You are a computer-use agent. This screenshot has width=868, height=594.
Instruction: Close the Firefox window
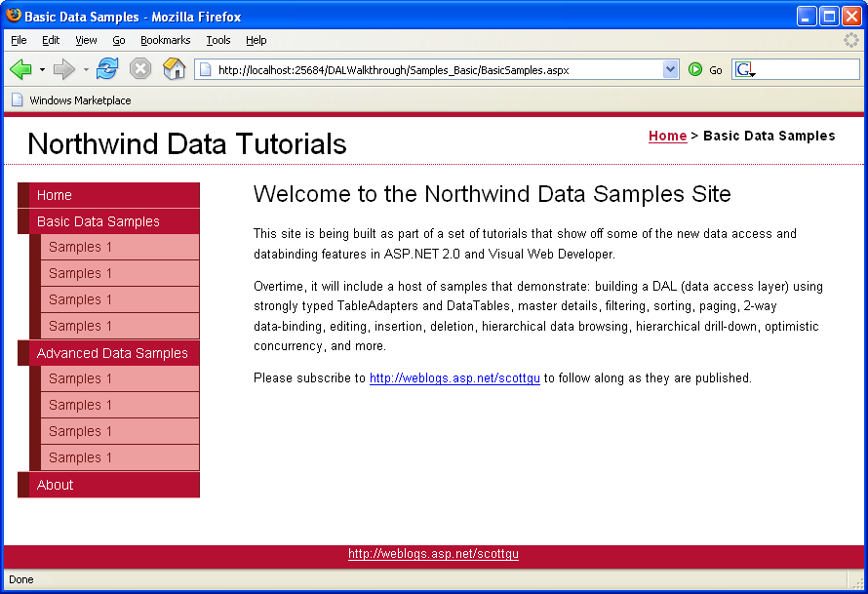(x=851, y=16)
